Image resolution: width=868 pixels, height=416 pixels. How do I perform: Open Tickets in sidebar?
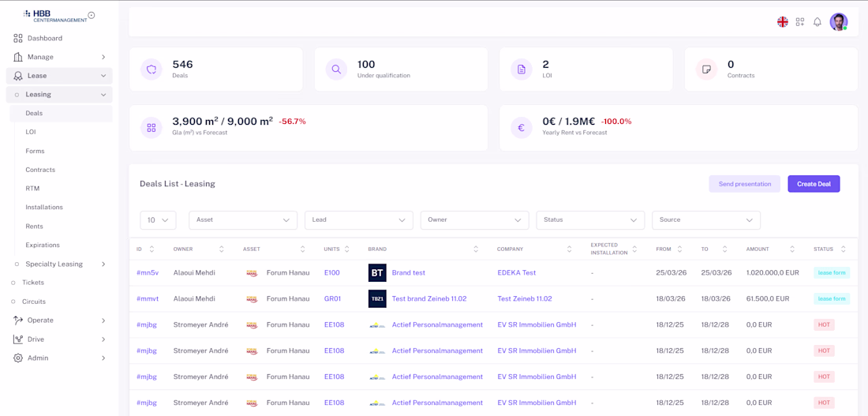click(x=33, y=283)
